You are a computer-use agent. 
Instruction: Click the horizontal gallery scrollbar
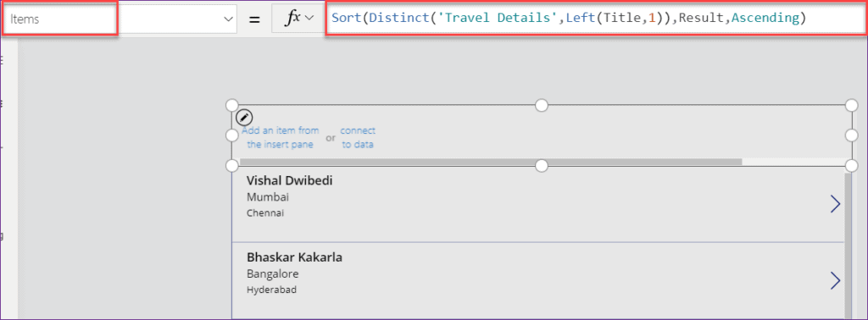491,162
